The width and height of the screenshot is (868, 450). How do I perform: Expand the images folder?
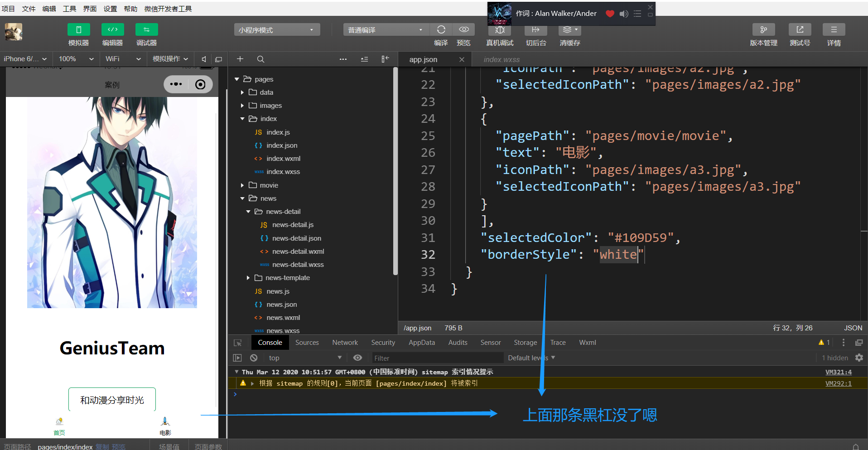click(242, 106)
